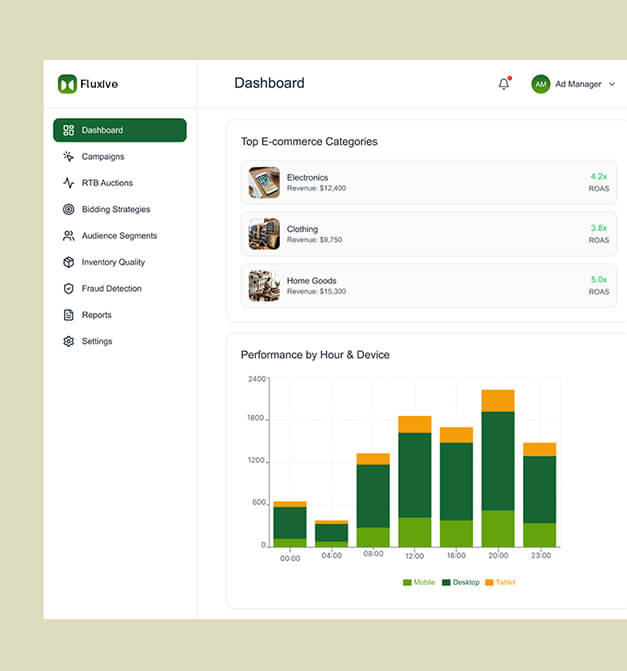Click the 04:00 stacked bar
627x671 pixels.
click(x=331, y=534)
